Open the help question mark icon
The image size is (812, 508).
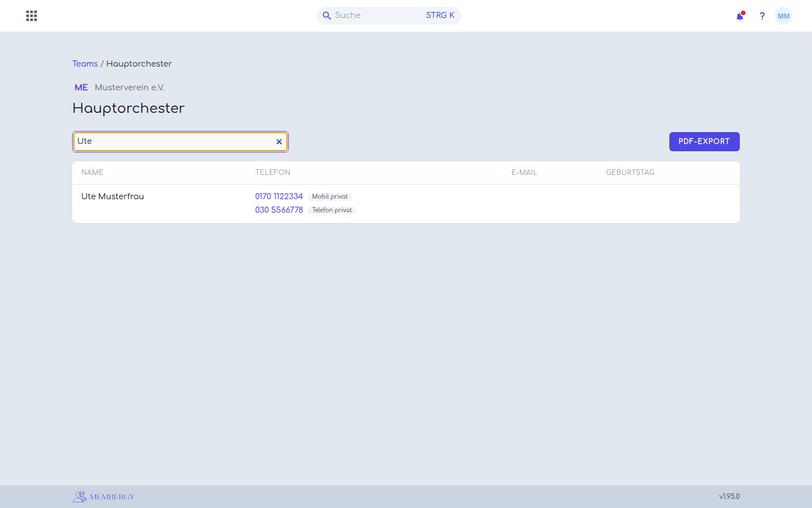click(762, 16)
